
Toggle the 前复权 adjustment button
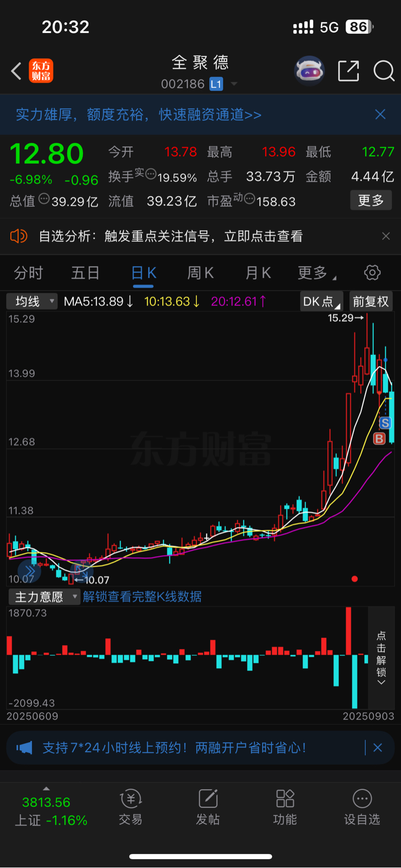point(371,301)
